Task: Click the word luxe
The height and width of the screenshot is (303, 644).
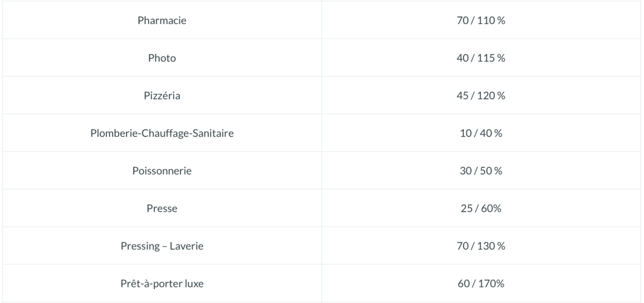Action: (x=194, y=283)
